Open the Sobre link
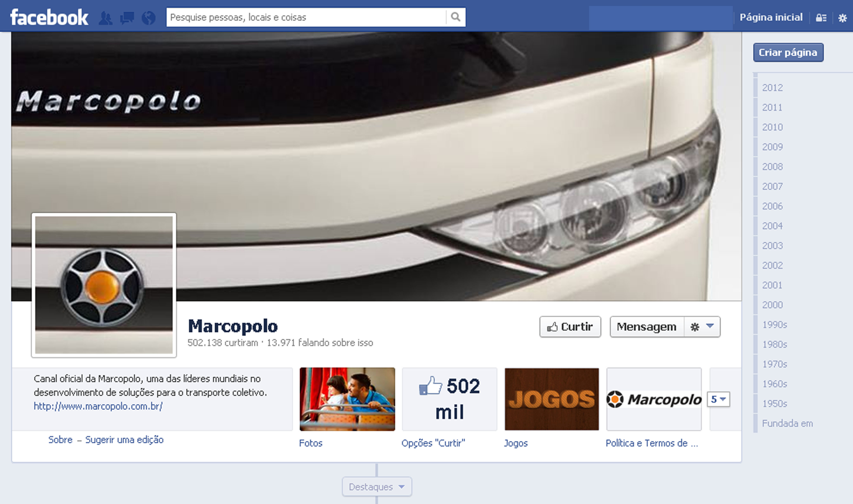This screenshot has width=853, height=504. click(x=60, y=440)
